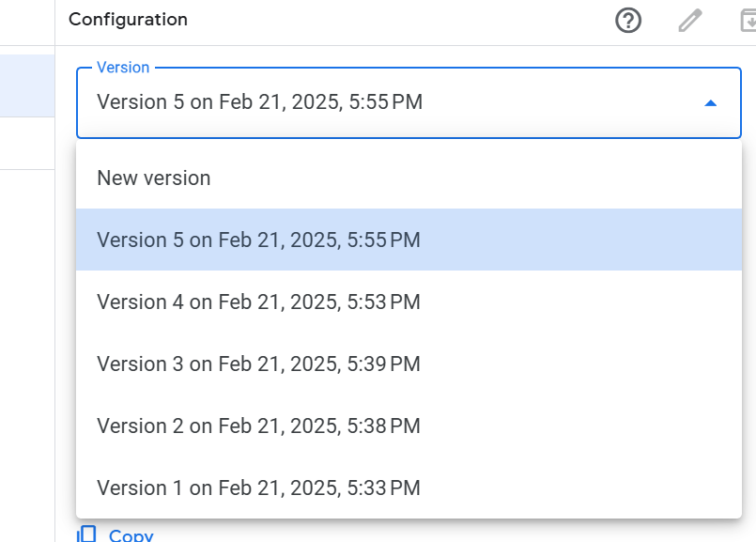This screenshot has width=756, height=542.
Task: Select Version 4 from 5:53 PM
Action: tap(258, 302)
